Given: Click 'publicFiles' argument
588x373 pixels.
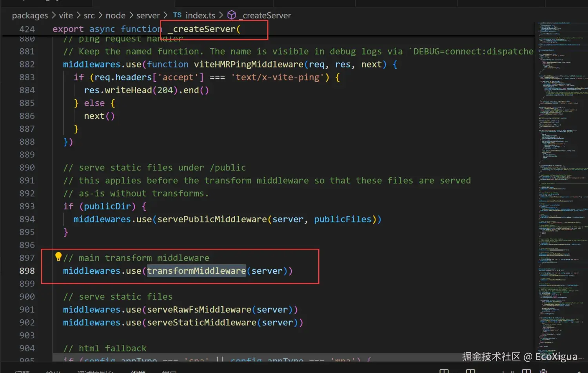Looking at the screenshot, I should (x=343, y=219).
